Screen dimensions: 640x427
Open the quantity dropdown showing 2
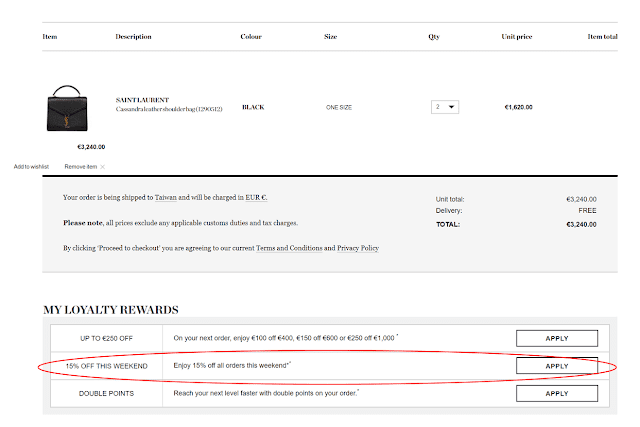[x=445, y=107]
